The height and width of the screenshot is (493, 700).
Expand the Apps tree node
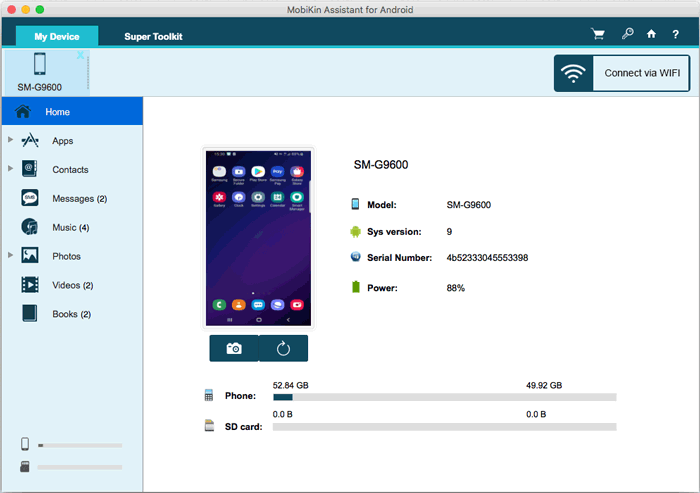click(x=10, y=141)
